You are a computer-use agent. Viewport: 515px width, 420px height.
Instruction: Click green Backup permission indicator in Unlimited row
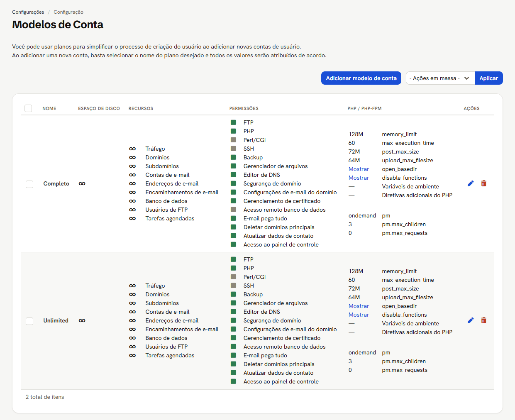click(x=234, y=294)
